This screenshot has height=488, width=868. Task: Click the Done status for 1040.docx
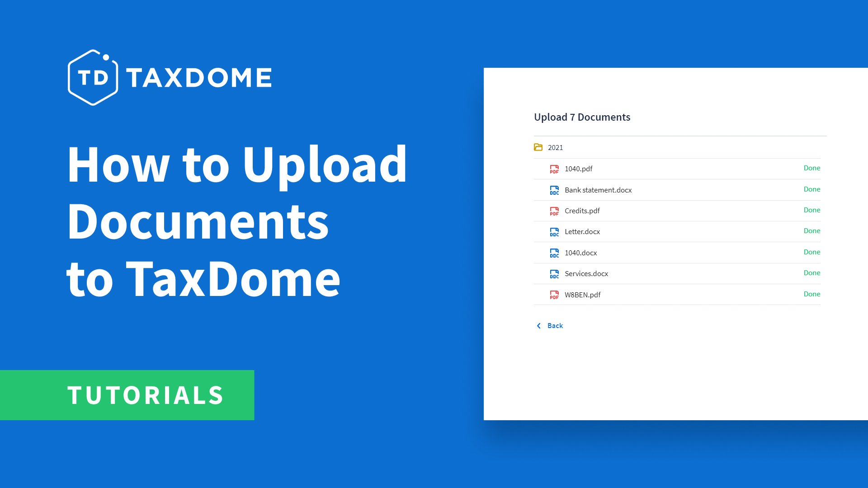point(812,252)
